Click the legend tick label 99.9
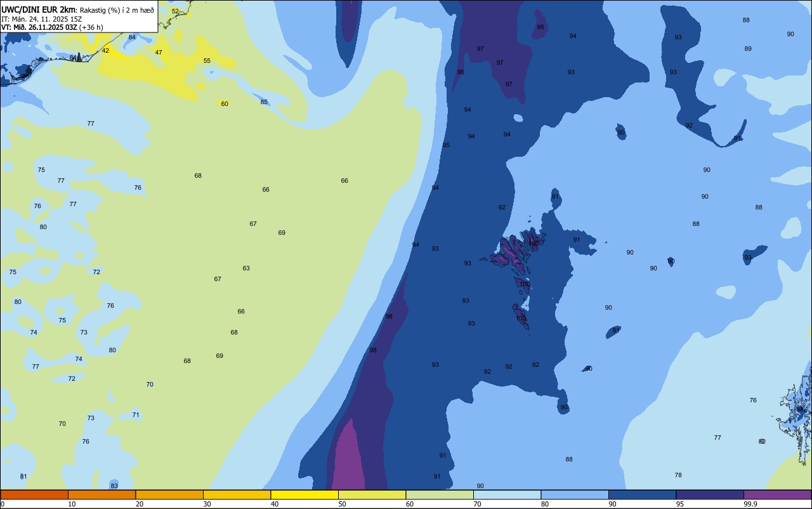This screenshot has height=509, width=812. click(x=750, y=504)
